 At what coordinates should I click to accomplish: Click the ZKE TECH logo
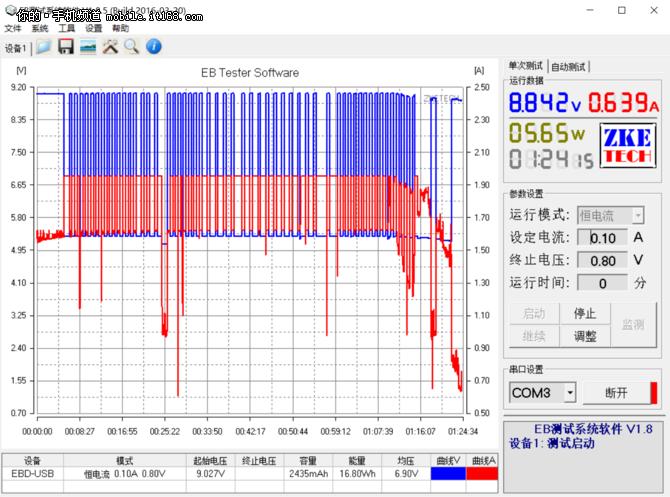628,145
